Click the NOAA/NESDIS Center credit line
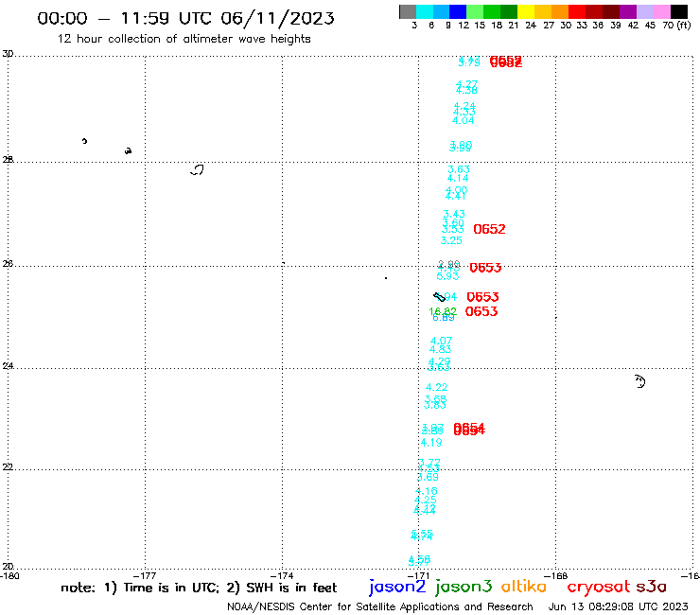Viewport: 700px width, 615px height. click(380, 606)
